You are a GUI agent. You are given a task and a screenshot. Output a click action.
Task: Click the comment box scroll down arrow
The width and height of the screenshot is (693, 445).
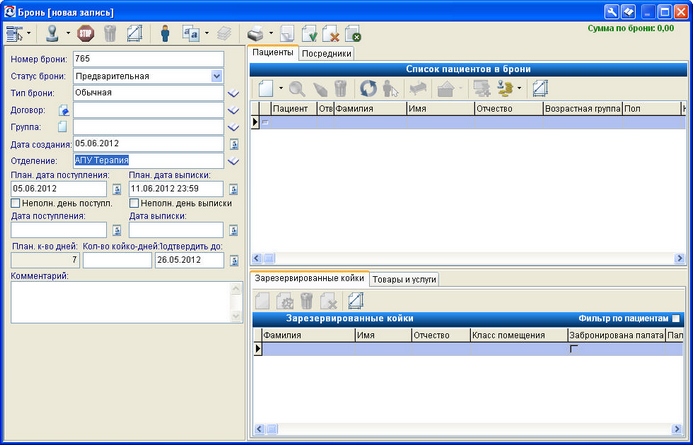(x=236, y=316)
